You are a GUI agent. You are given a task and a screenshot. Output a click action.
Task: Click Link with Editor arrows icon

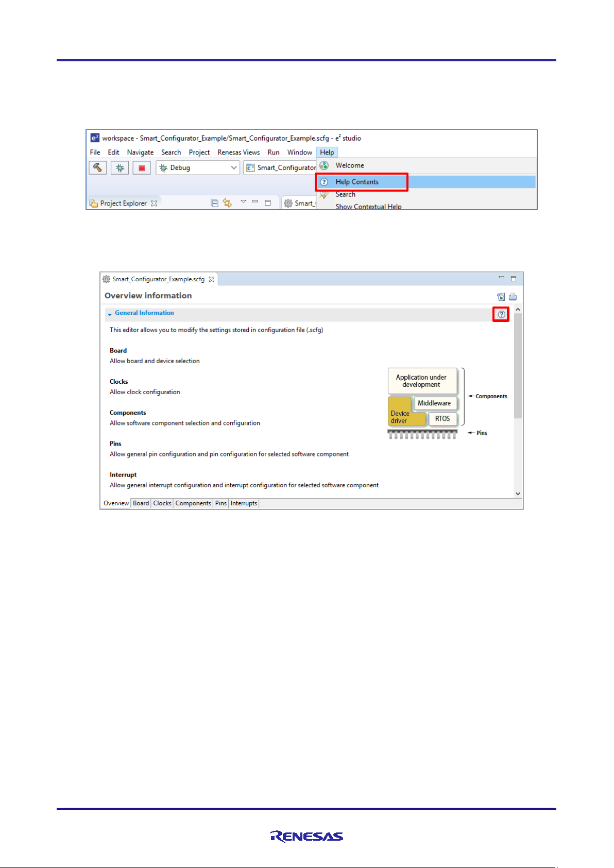click(x=227, y=203)
